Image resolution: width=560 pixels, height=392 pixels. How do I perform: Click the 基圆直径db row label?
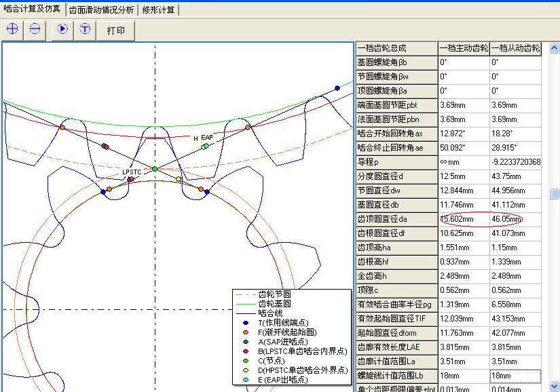(397, 205)
